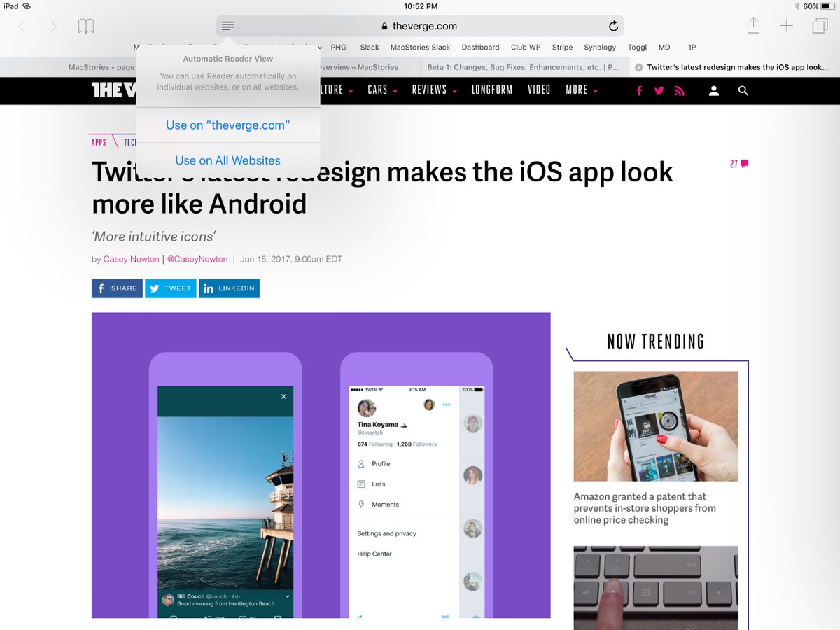Screen dimensions: 840x630
Task: Open the keyboard fingerprint trending thumbnail
Action: tap(656, 588)
